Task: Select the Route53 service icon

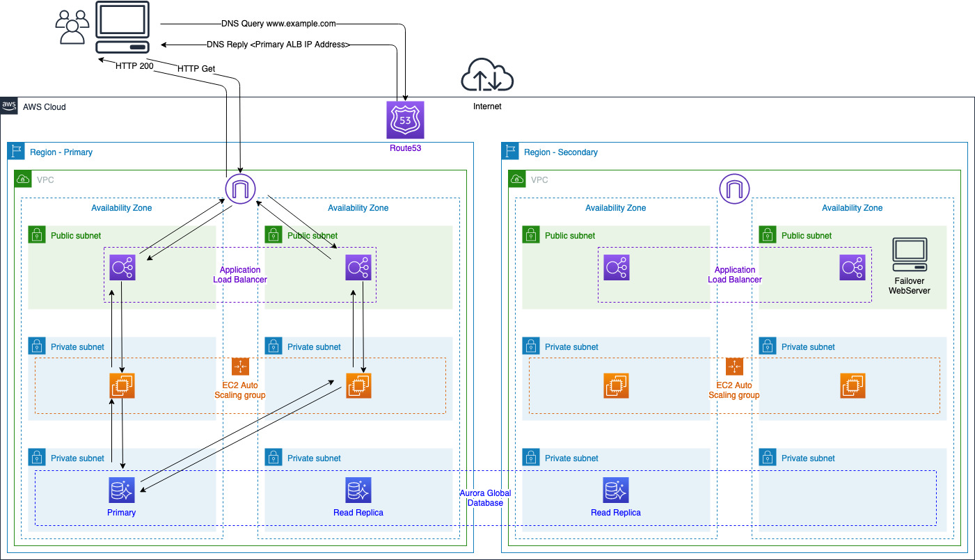Action: click(405, 120)
